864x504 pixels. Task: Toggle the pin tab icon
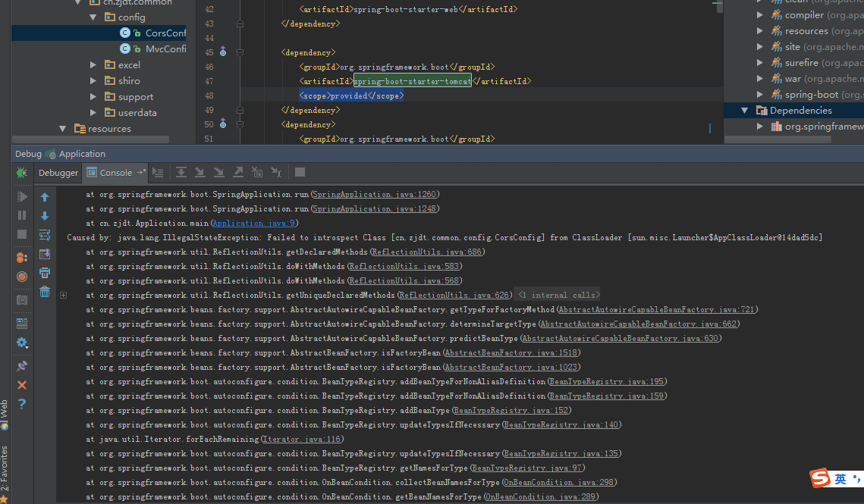22,366
